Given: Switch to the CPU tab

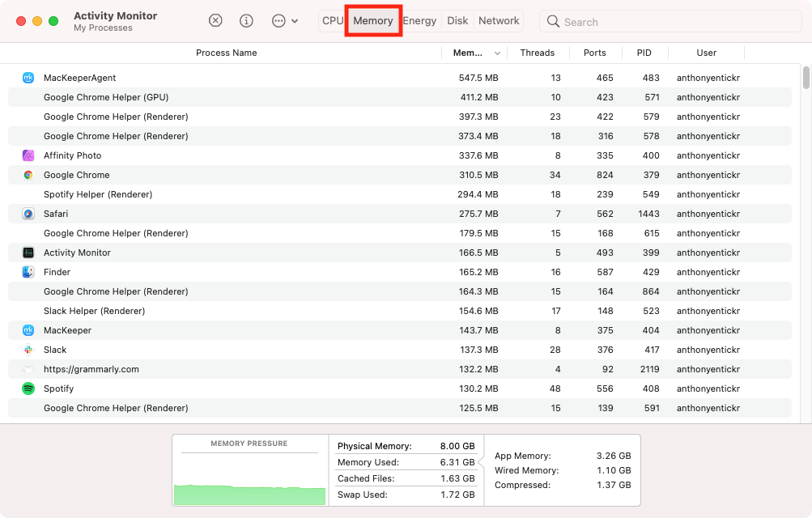Looking at the screenshot, I should pos(333,21).
